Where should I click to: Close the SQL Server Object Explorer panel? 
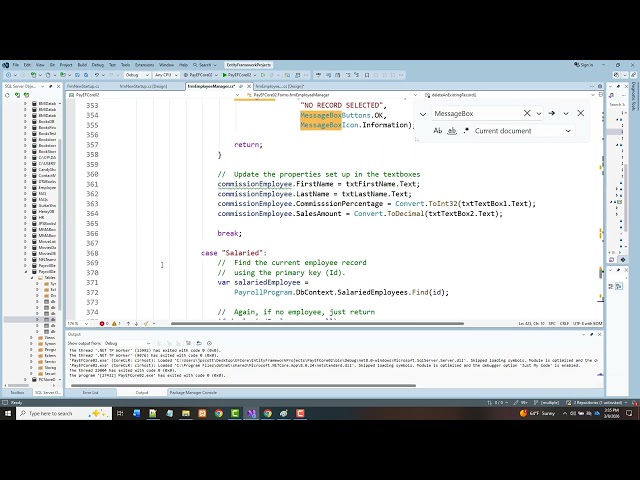58,87
